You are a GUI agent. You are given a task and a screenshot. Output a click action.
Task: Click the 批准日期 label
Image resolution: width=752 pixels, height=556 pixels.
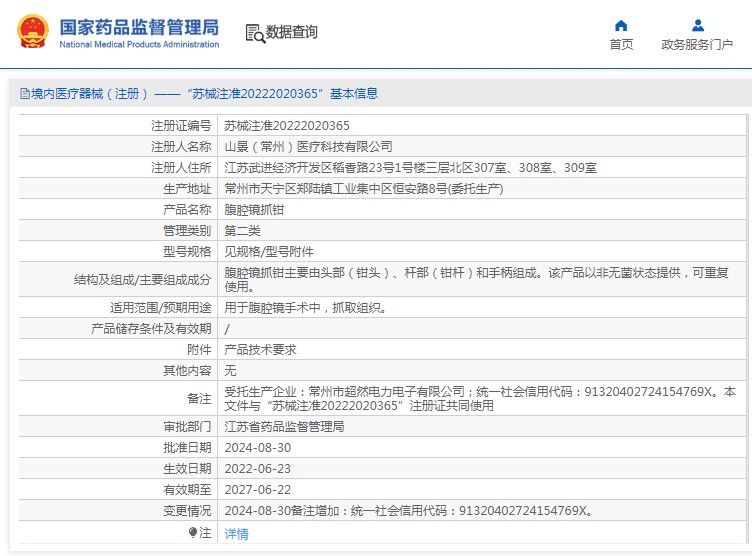pos(187,448)
